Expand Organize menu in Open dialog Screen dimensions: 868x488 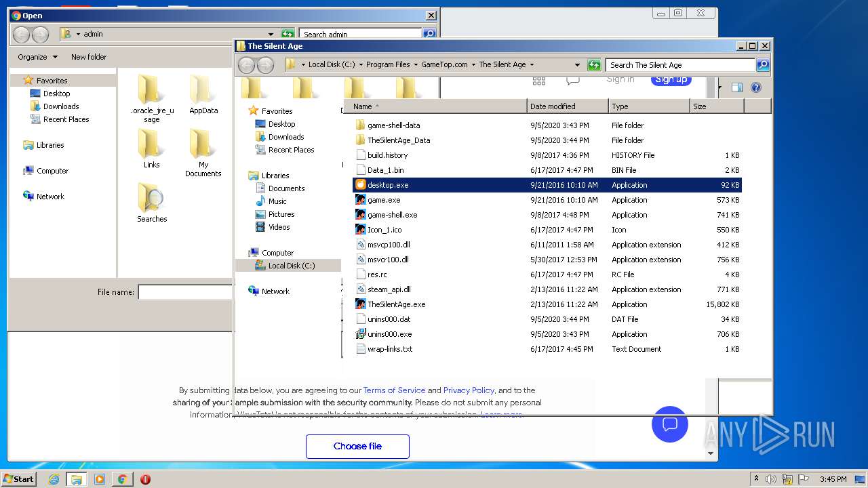[x=37, y=57]
